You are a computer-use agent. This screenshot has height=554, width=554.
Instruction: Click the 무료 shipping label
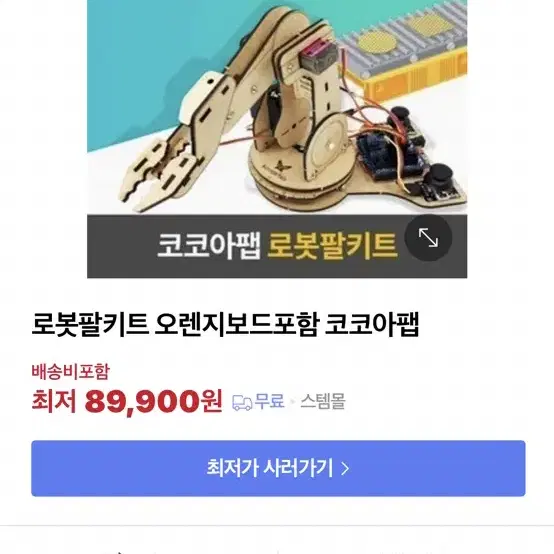(x=270, y=401)
